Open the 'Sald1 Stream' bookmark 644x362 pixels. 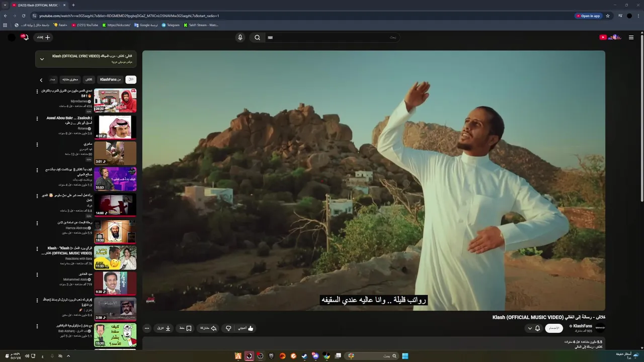coord(201,25)
